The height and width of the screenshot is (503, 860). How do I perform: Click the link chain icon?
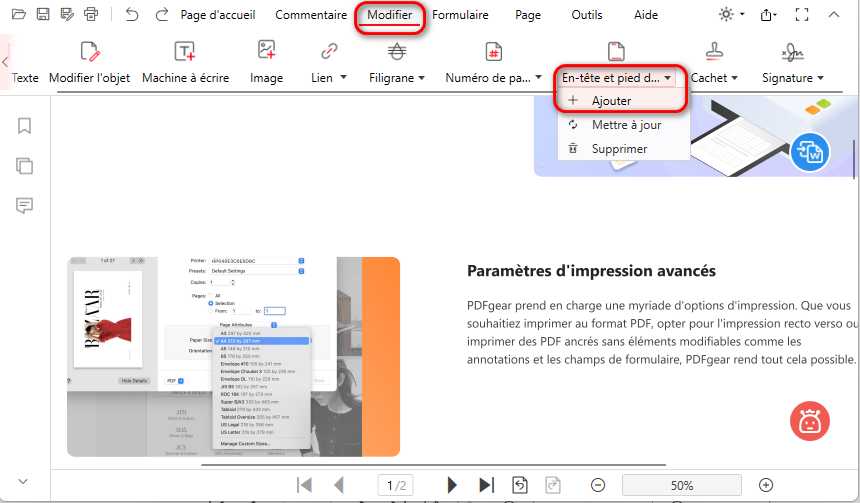329,52
